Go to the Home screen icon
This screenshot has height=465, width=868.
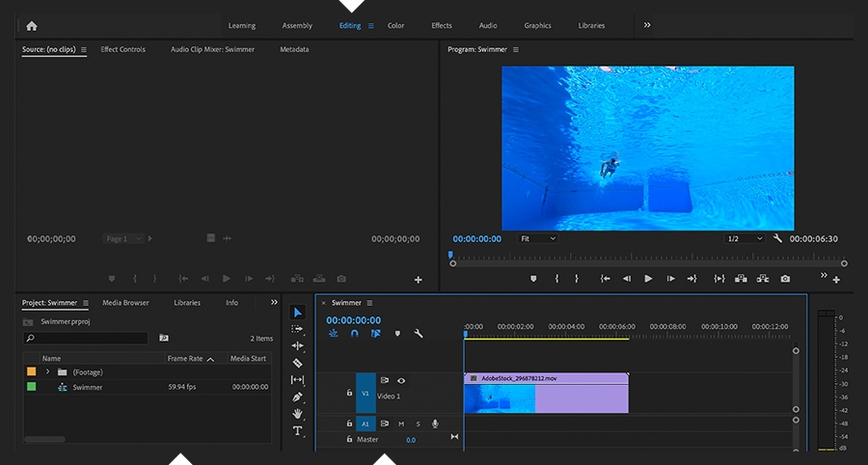32,26
